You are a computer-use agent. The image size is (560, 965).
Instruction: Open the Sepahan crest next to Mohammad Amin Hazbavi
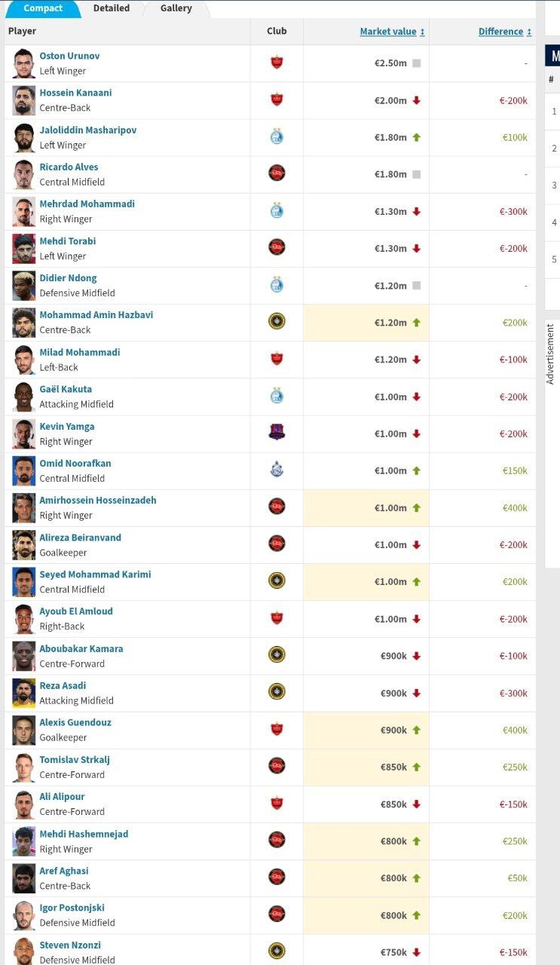pyautogui.click(x=276, y=323)
